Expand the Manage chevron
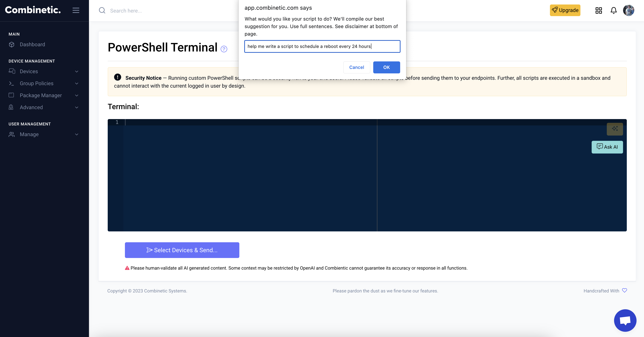 (x=77, y=134)
